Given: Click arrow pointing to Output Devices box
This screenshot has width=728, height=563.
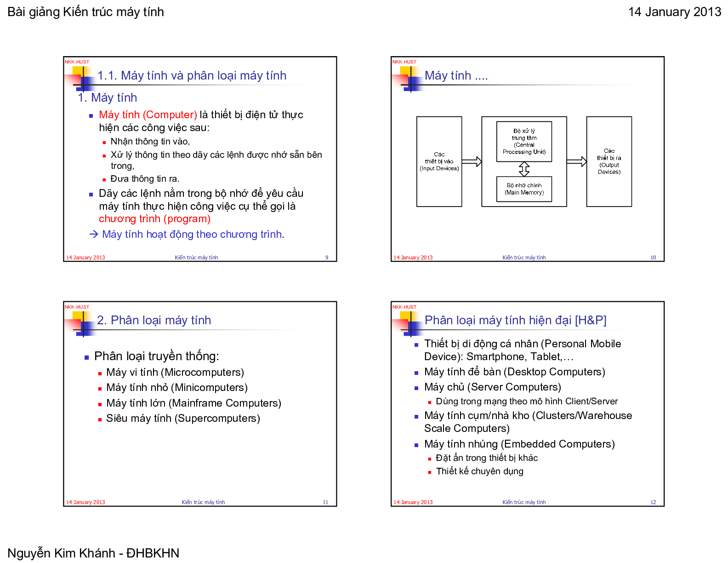Looking at the screenshot, I should click(x=577, y=161).
